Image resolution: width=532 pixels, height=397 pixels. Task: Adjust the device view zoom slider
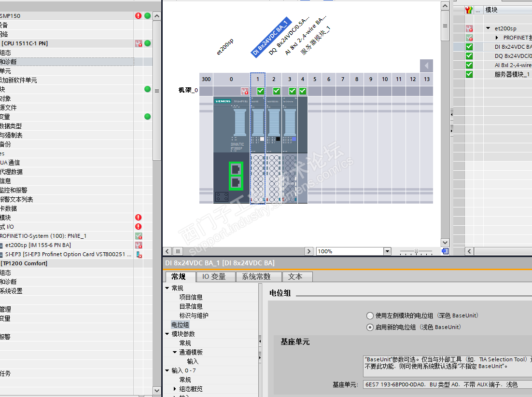[416, 251]
